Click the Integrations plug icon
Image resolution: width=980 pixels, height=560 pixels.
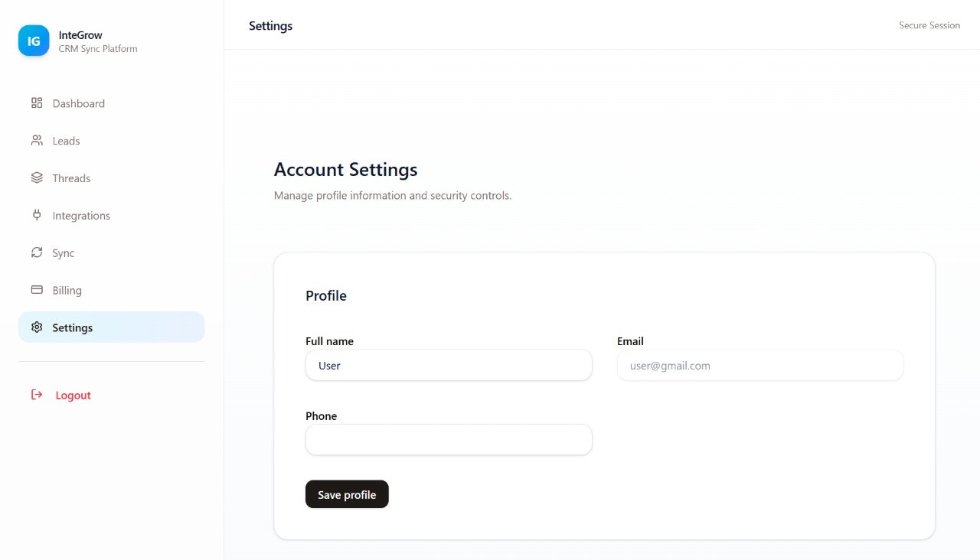(37, 215)
